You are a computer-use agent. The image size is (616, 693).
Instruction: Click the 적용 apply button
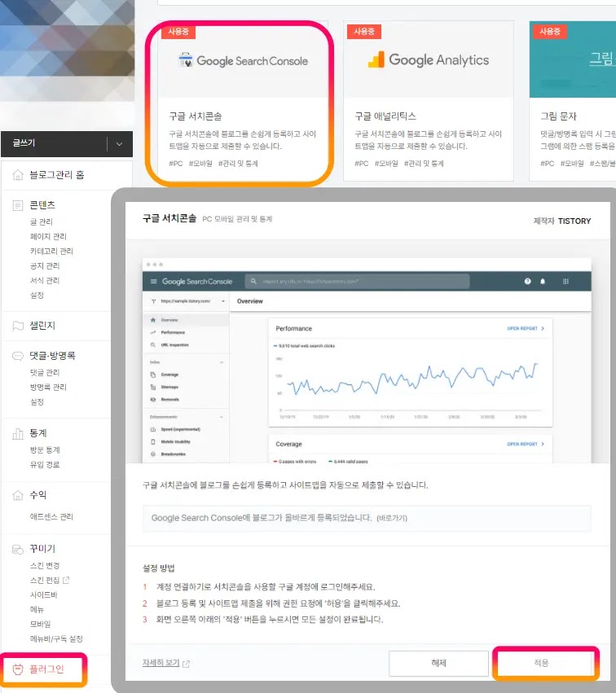tap(542, 663)
